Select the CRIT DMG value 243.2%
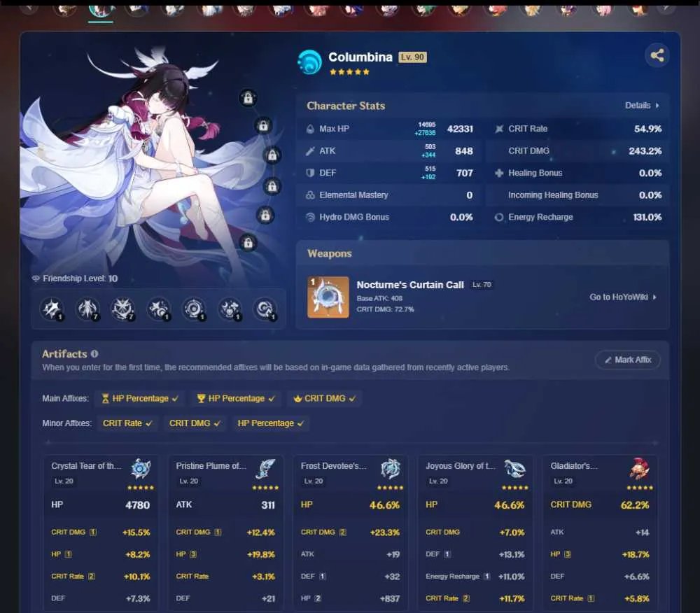The width and height of the screenshot is (700, 613). pos(645,150)
